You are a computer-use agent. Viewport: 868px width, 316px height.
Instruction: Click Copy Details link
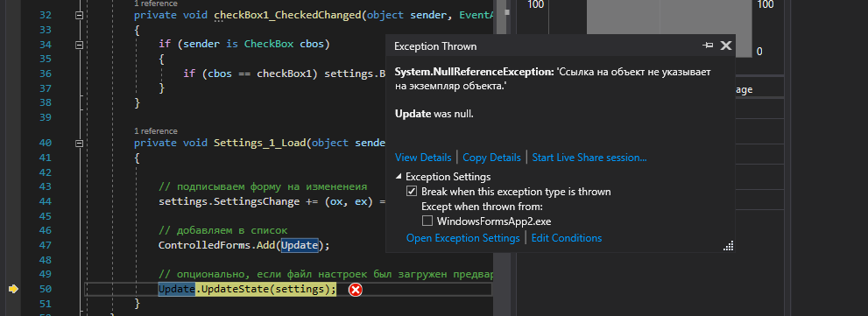click(491, 158)
